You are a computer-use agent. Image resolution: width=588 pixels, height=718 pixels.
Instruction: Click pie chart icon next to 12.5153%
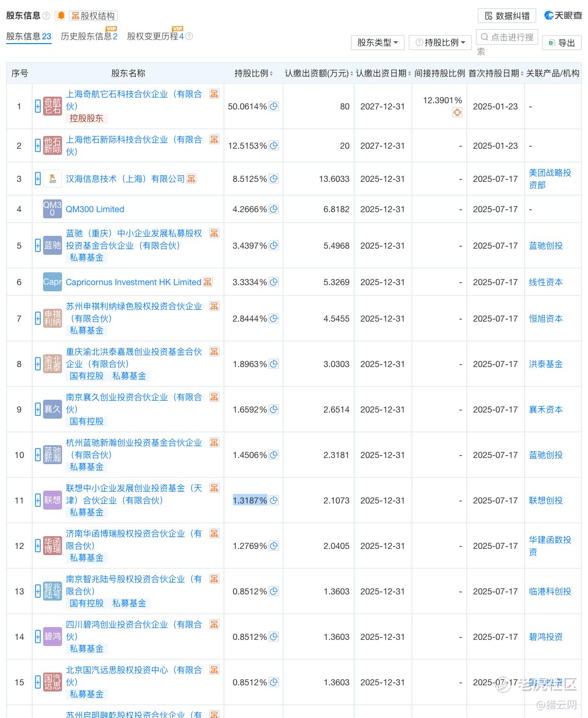click(x=274, y=146)
